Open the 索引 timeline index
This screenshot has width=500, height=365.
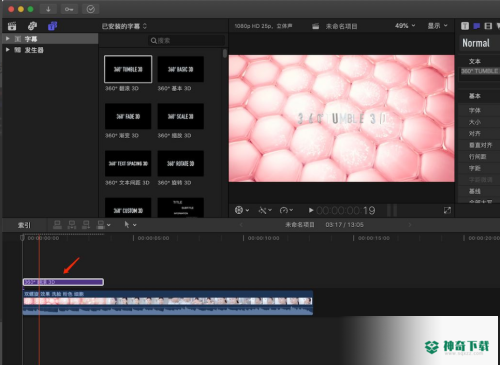click(24, 225)
